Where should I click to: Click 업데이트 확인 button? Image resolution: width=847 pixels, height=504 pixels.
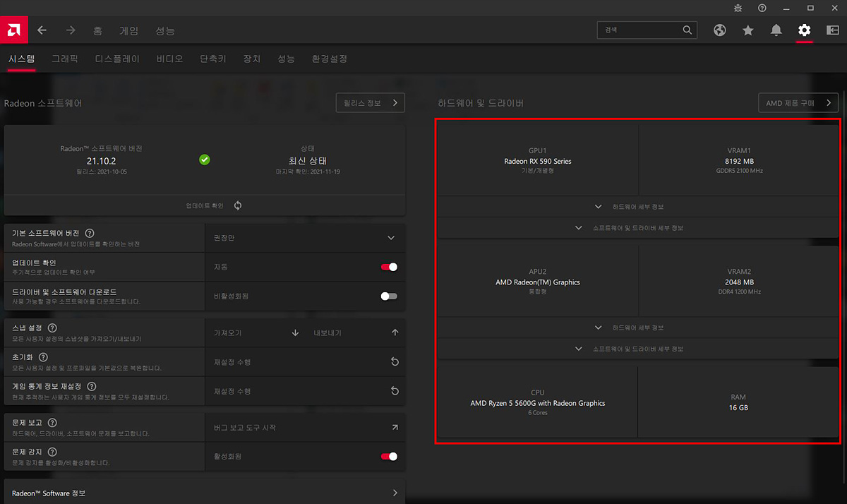[205, 205]
